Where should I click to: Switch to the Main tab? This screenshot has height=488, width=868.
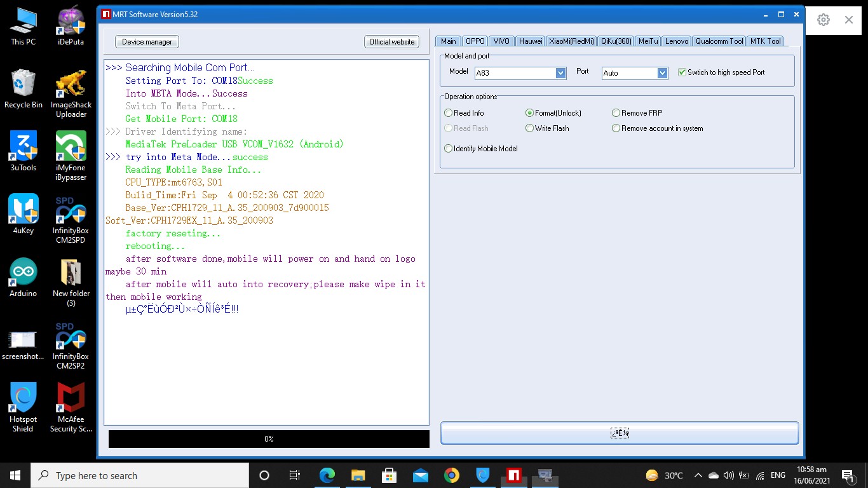coord(449,41)
